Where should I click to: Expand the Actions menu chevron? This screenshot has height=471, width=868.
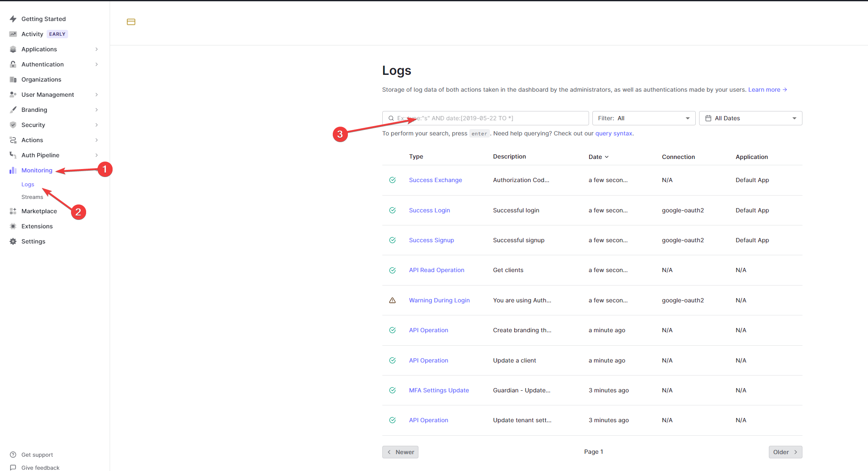[97, 140]
